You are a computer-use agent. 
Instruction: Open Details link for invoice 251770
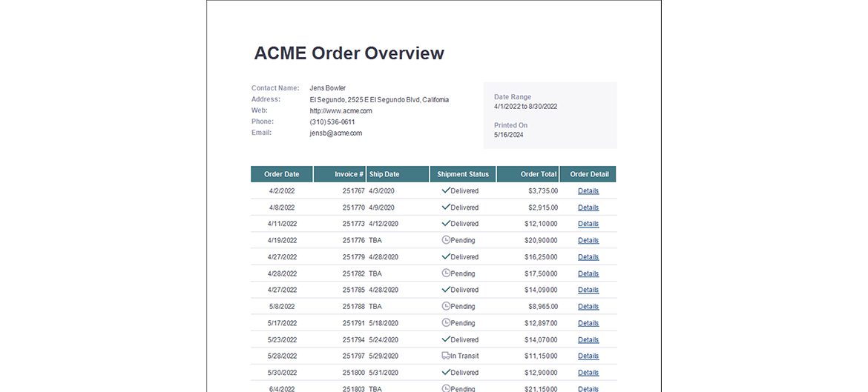click(x=588, y=207)
